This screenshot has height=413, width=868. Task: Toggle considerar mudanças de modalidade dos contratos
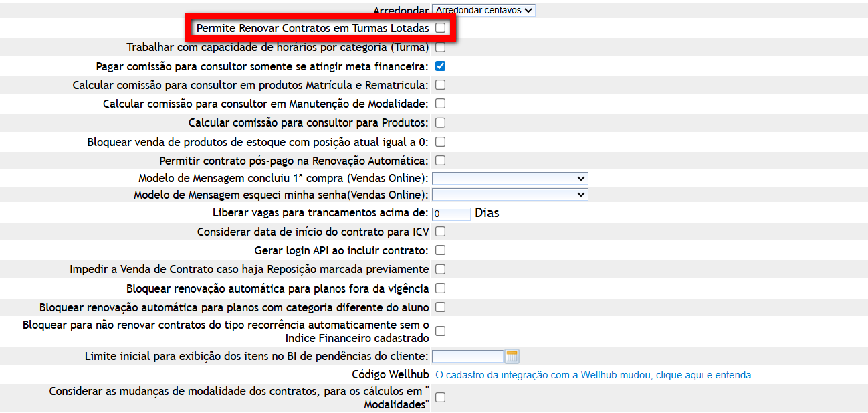pos(440,398)
